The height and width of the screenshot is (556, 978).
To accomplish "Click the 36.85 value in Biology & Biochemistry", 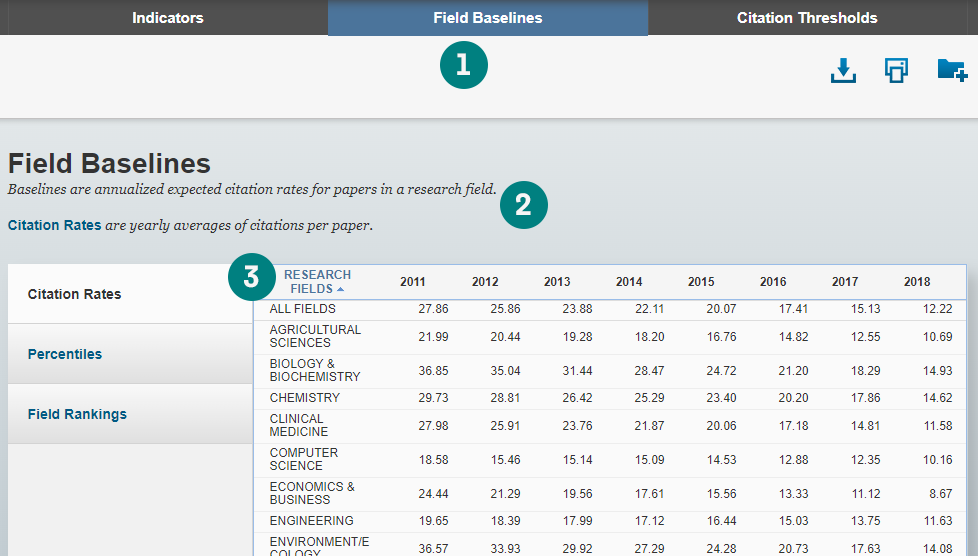I will (x=433, y=371).
